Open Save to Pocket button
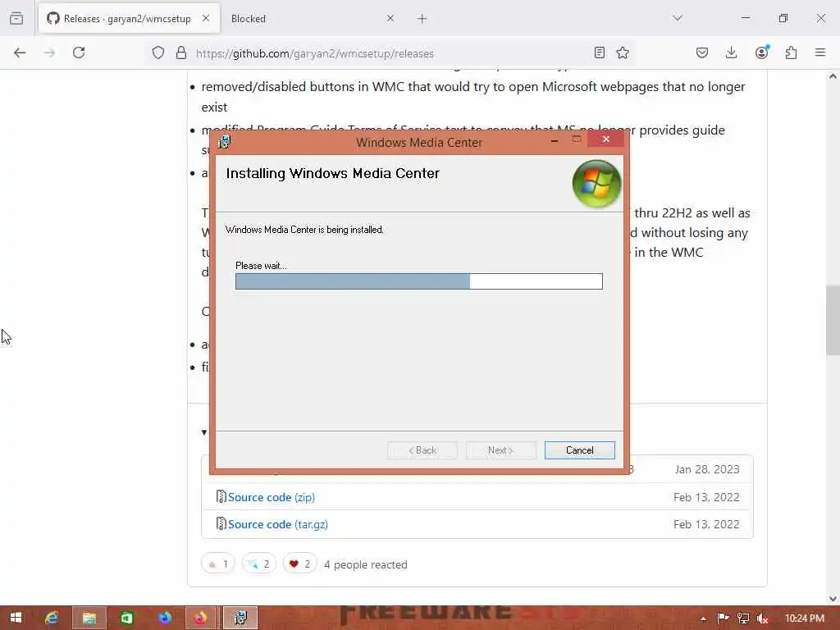The width and height of the screenshot is (840, 630). [702, 52]
